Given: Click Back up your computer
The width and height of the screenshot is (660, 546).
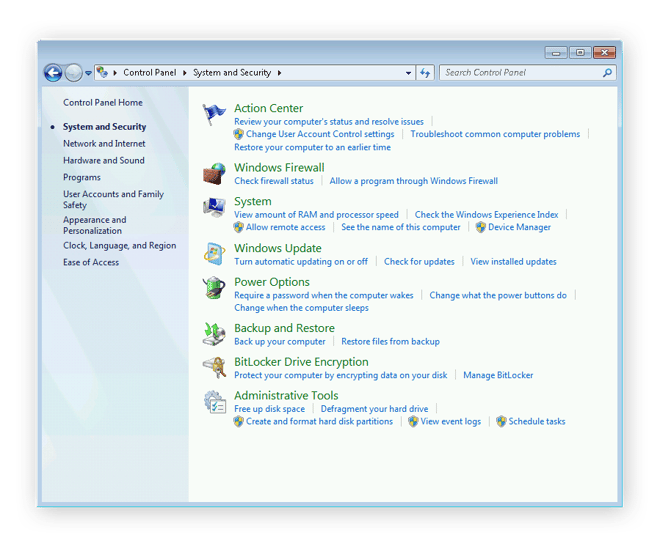Looking at the screenshot, I should tap(279, 342).
